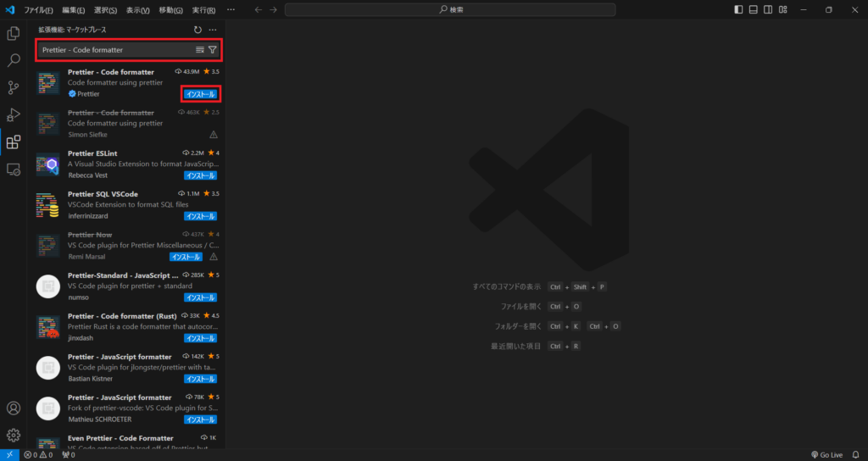Open the Run and Debug view
The image size is (868, 461).
14,115
